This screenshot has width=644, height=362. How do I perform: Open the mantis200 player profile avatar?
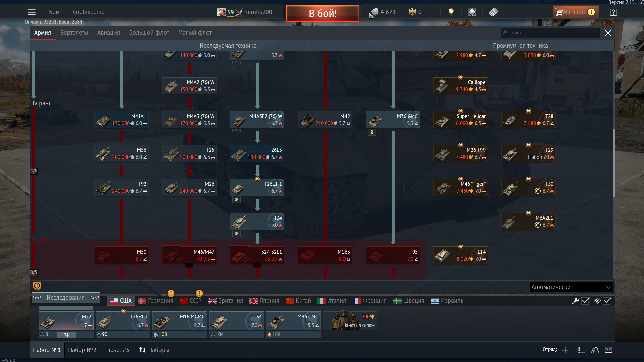tap(221, 12)
